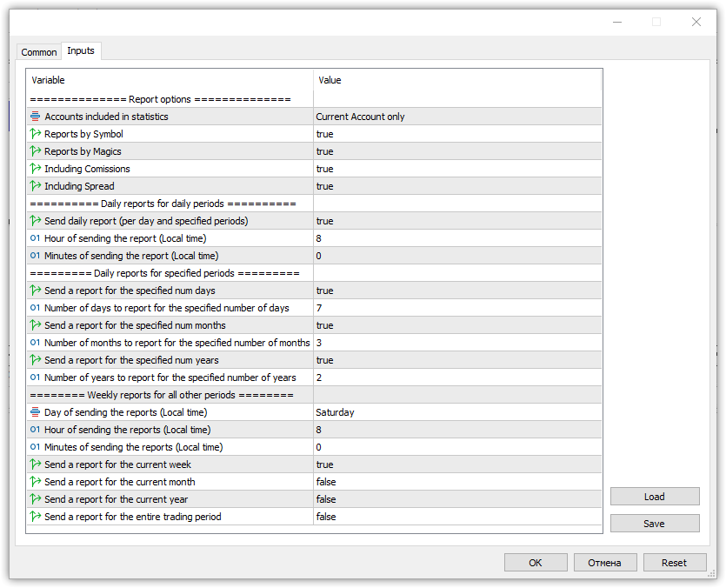Select the Inputs tab
This screenshot has height=588, width=726.
81,51
